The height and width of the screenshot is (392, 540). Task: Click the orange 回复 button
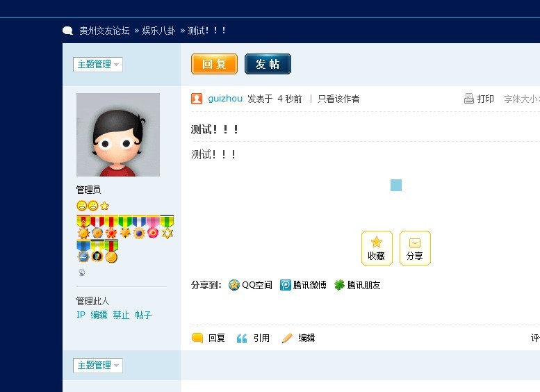(214, 64)
